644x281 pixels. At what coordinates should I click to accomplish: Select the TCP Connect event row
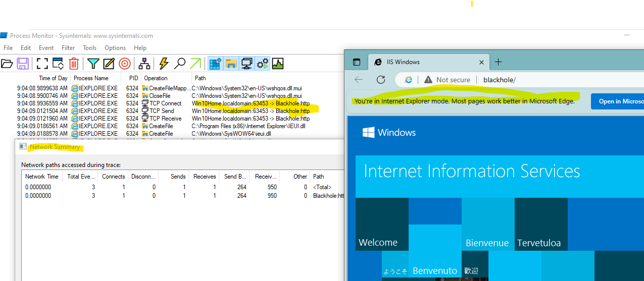tap(172, 103)
